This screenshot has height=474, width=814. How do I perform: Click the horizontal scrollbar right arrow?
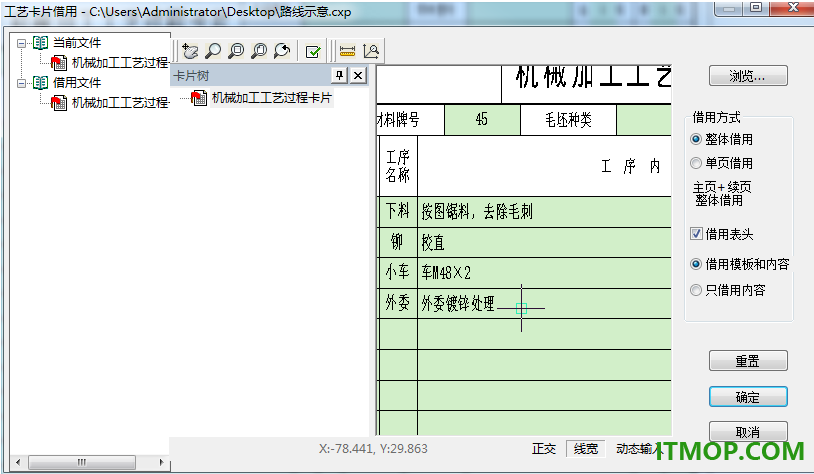[x=161, y=462]
